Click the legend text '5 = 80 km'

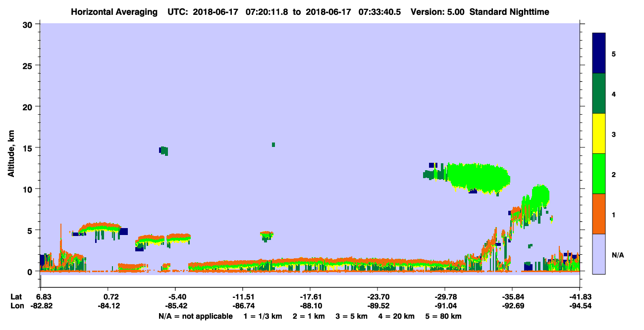click(x=443, y=316)
